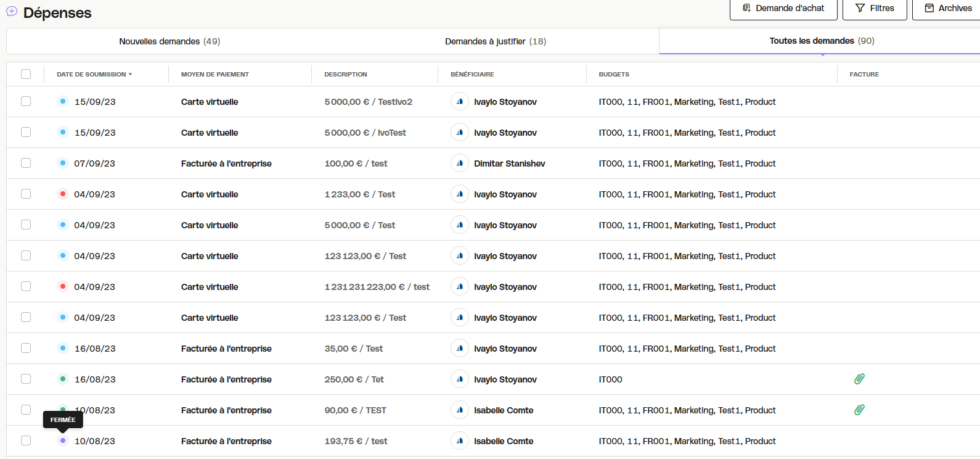Click the budget "IT000" on the 250,00 € row
980x459 pixels.
[611, 379]
